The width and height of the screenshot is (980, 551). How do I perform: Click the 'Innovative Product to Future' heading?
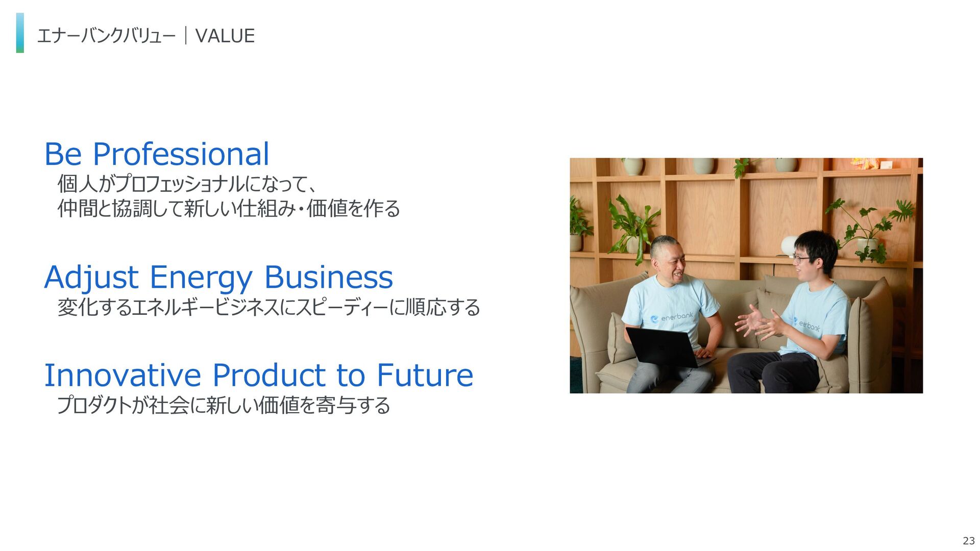click(x=259, y=375)
